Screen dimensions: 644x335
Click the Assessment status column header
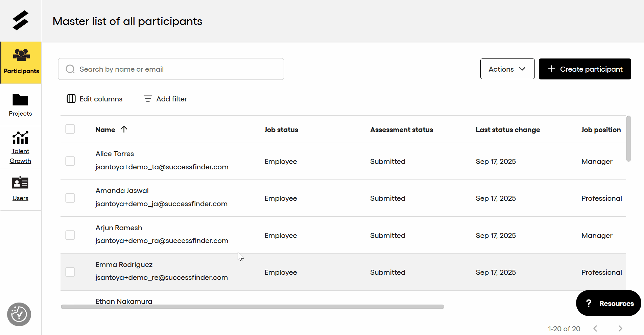(x=402, y=130)
